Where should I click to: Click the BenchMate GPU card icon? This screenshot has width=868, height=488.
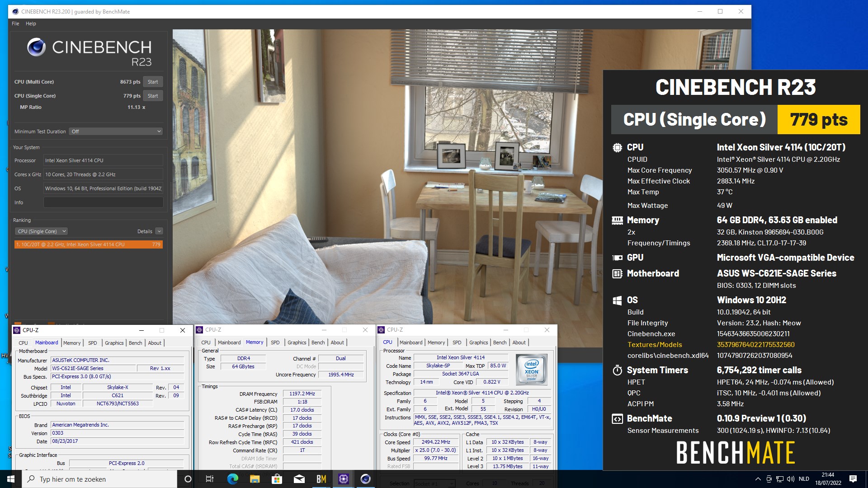tap(617, 258)
